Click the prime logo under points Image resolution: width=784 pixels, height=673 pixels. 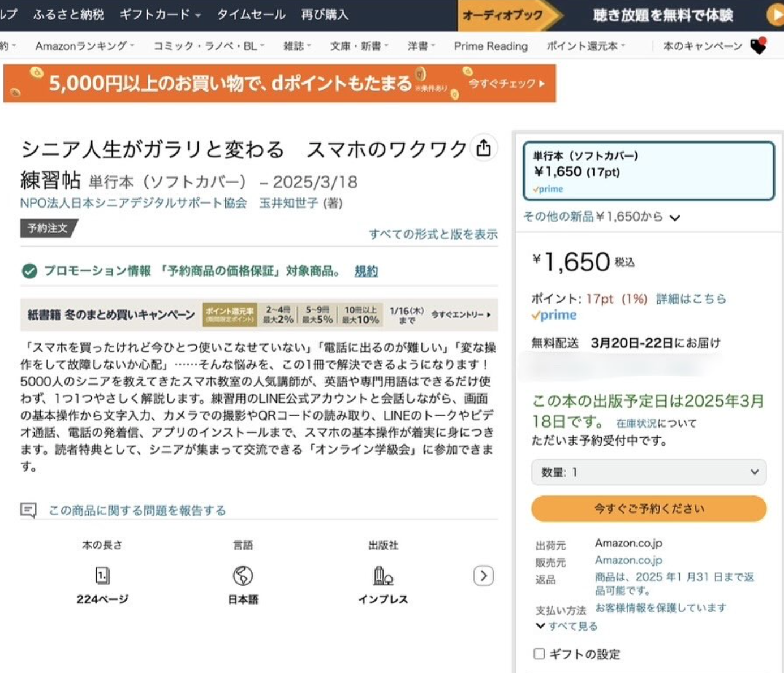pos(554,315)
